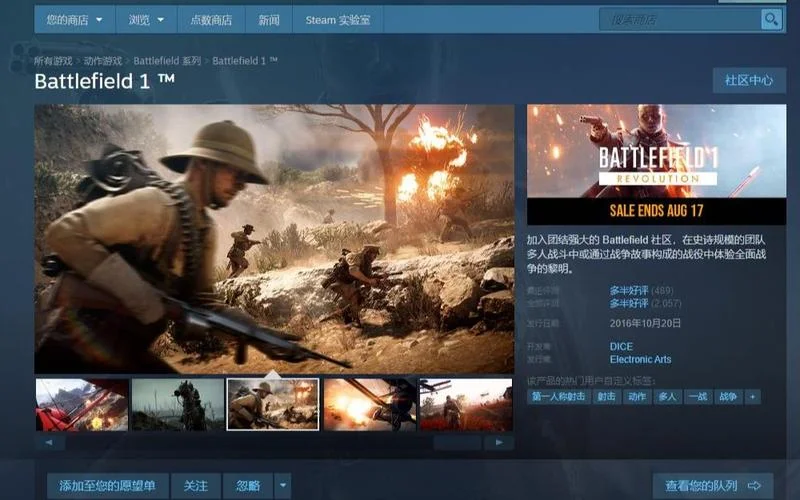Open the 社区中心 button
Image resolution: width=800 pixels, height=500 pixels.
[x=749, y=80]
